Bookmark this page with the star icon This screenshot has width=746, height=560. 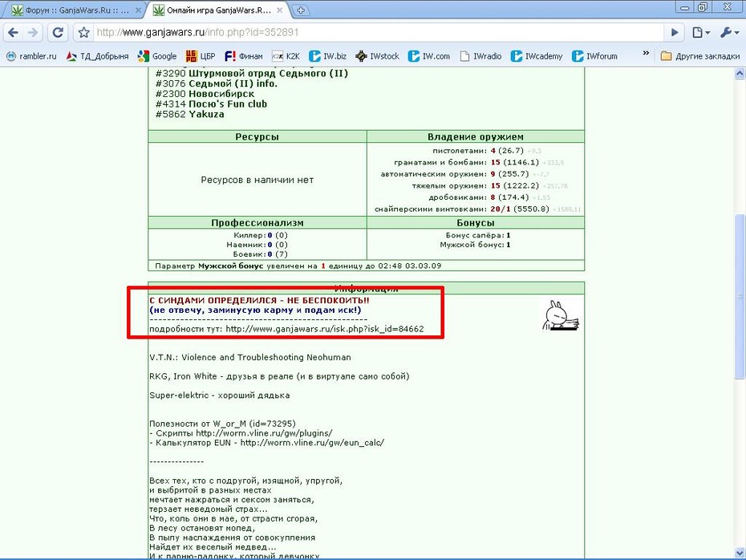pos(83,32)
